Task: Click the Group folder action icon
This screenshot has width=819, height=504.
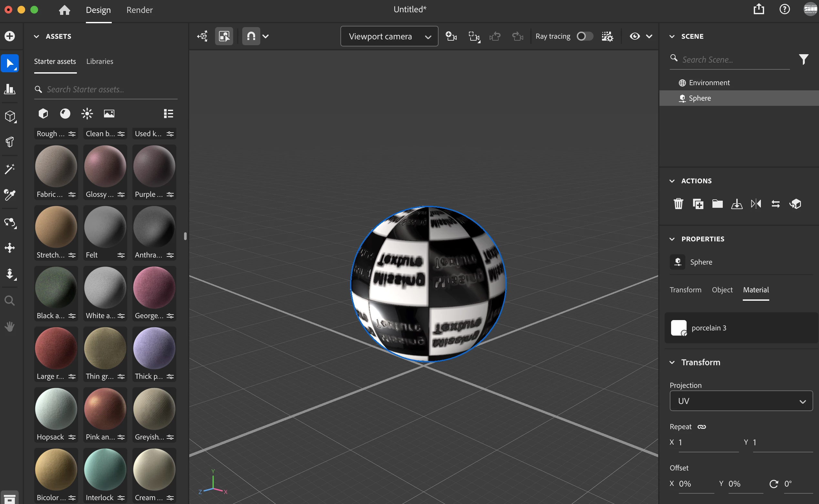Action: coord(717,204)
